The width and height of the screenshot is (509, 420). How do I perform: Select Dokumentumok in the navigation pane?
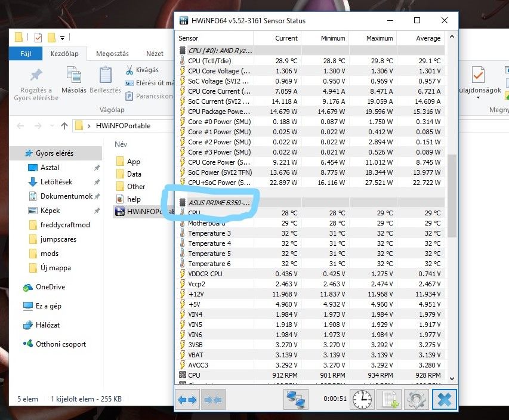[66, 196]
